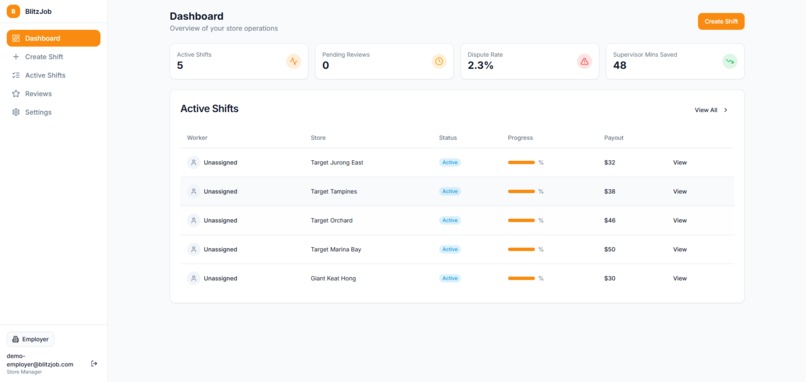This screenshot has width=806, height=382.
Task: Go to Active Shifts in the sidebar
Action: tap(53, 75)
